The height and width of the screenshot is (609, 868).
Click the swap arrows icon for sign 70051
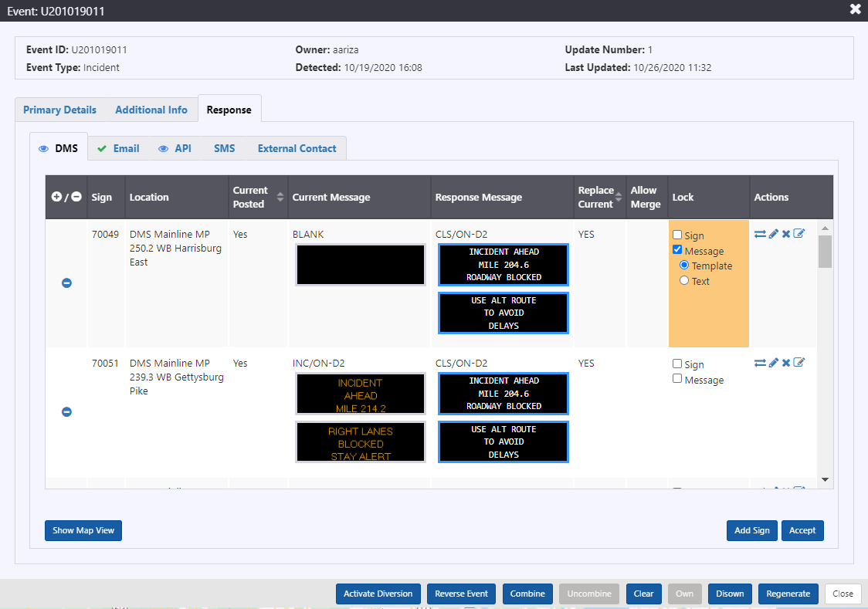[x=760, y=363]
